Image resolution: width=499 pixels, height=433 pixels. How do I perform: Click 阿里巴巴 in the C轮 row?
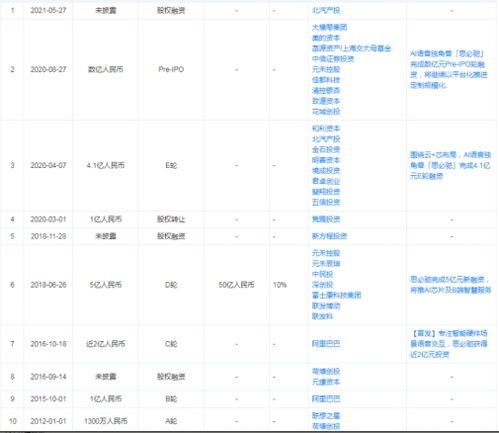pyautogui.click(x=326, y=344)
